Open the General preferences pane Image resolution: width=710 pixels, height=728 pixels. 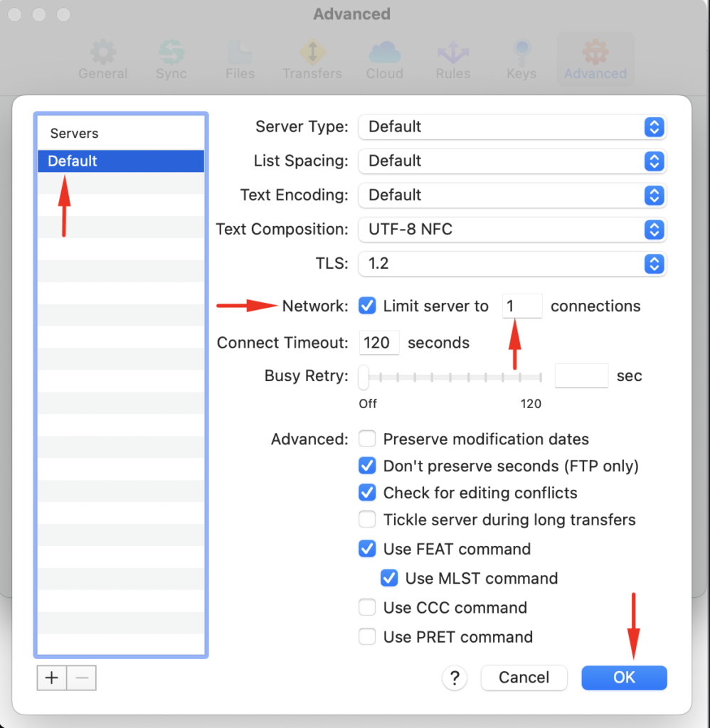(x=102, y=59)
